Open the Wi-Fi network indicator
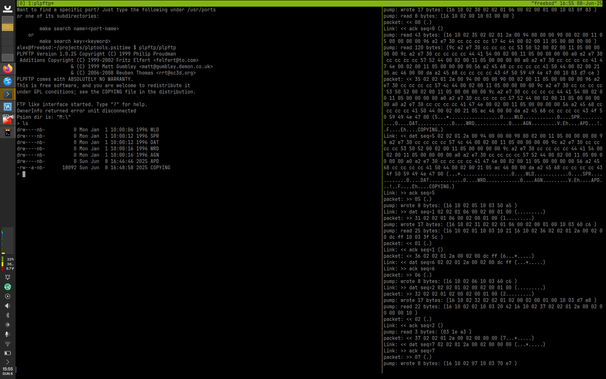The width and height of the screenshot is (606, 379). tap(7, 343)
